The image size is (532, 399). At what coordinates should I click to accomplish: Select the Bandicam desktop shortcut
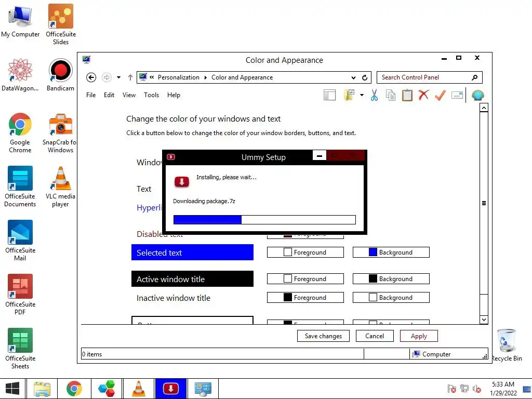click(x=60, y=75)
